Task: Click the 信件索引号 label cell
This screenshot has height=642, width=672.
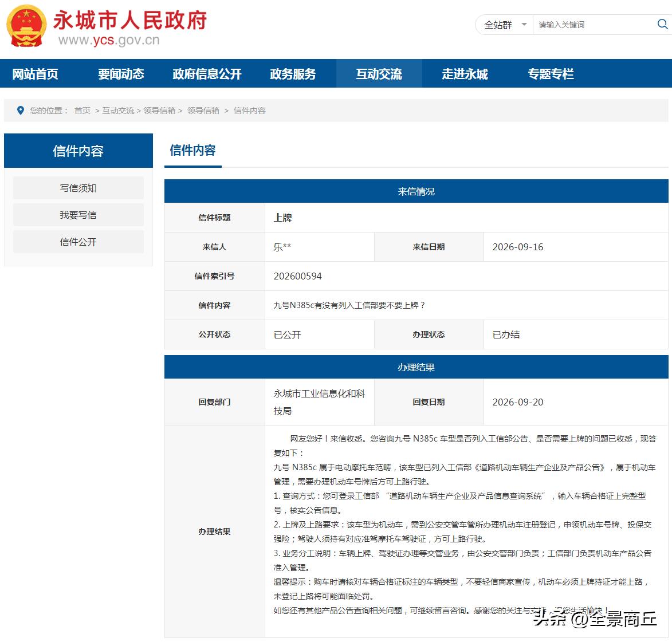Action: coord(214,276)
